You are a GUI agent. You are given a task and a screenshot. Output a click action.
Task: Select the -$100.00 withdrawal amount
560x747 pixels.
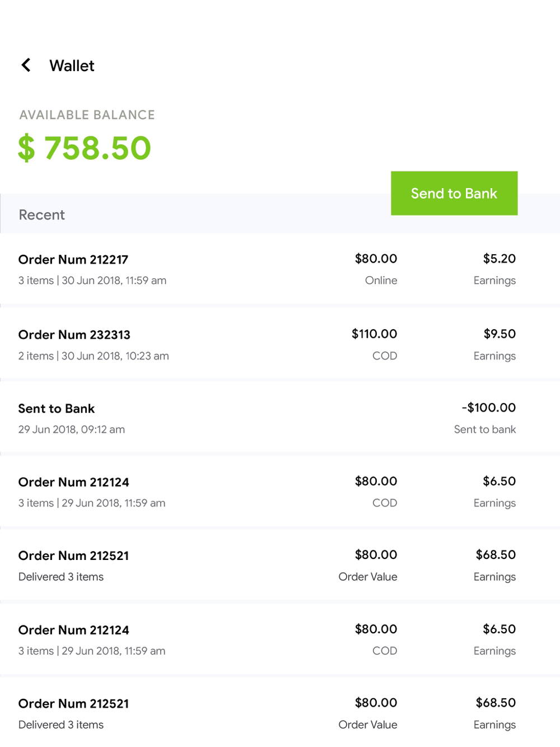point(488,408)
